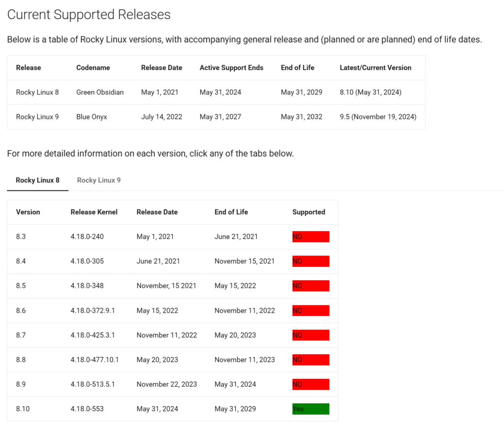Click the green Yes badge for version 8.10
This screenshot has height=434, width=504.
coord(311,409)
